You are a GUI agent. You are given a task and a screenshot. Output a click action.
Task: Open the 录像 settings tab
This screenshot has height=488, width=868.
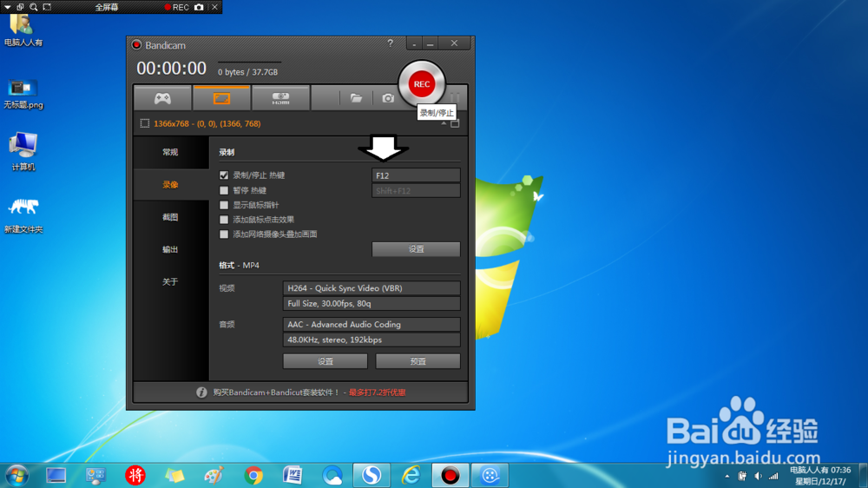(170, 184)
